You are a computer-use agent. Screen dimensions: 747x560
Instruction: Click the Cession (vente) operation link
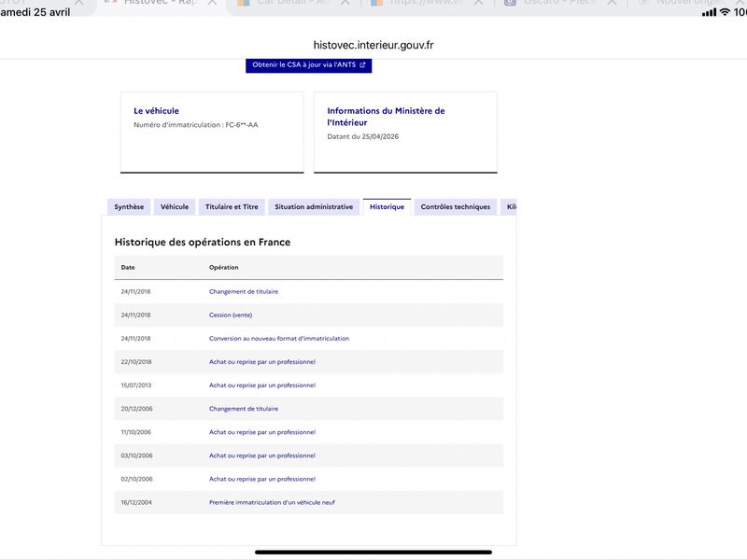[231, 315]
